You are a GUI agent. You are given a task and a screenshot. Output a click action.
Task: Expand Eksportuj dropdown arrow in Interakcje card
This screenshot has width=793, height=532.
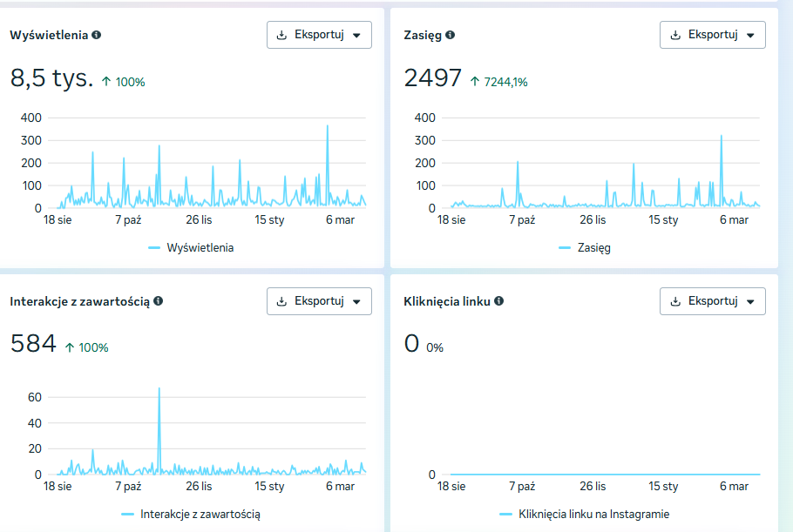coord(356,301)
